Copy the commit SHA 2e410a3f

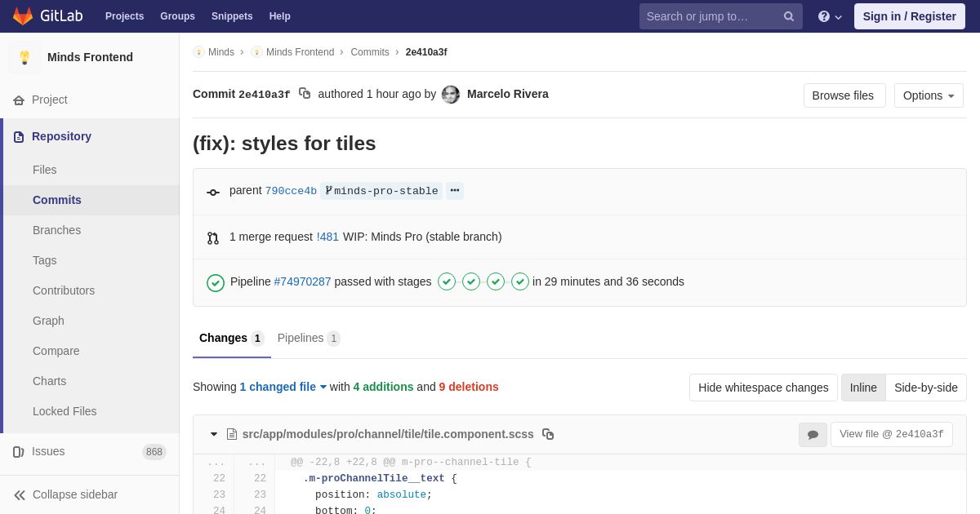[x=305, y=94]
